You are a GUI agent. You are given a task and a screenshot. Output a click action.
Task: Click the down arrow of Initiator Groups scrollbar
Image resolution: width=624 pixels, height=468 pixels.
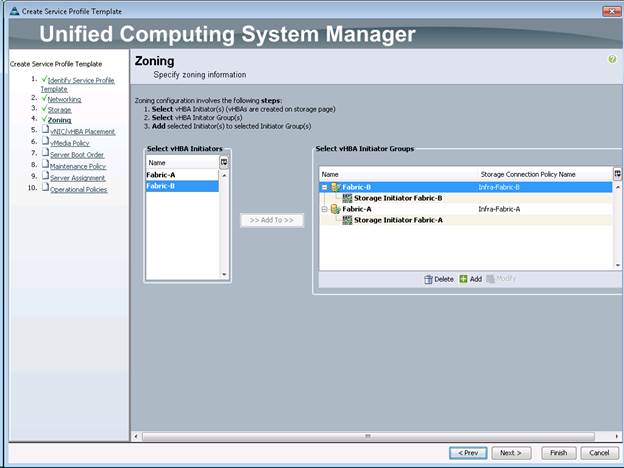click(x=618, y=265)
